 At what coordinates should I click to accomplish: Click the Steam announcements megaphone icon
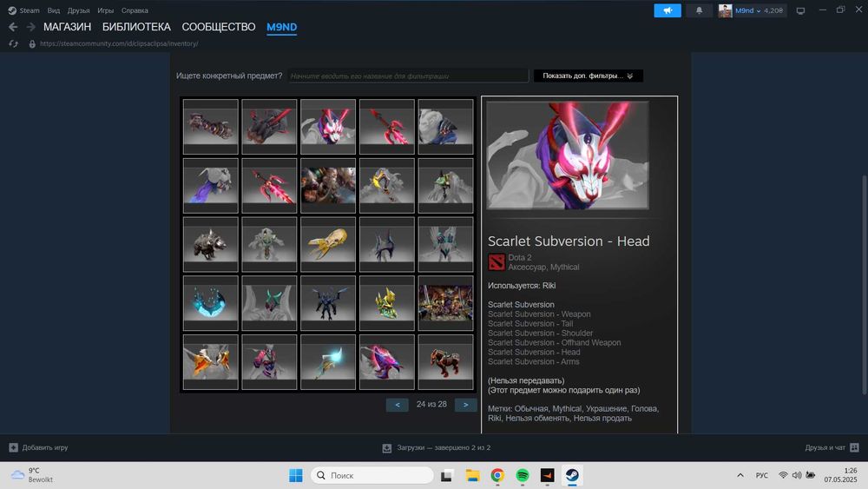point(667,10)
